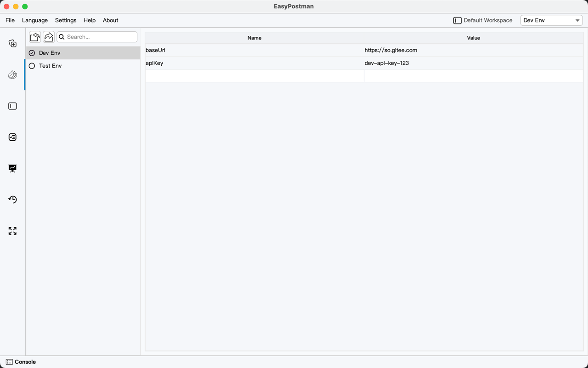Click the workspace icon beside Default Workspace
588x368 pixels.
[457, 20]
